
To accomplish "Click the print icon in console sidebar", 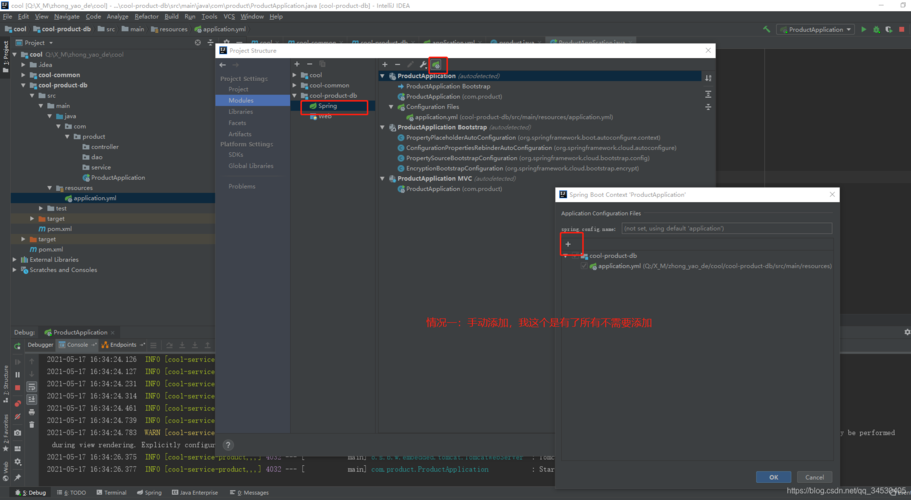I will point(32,412).
